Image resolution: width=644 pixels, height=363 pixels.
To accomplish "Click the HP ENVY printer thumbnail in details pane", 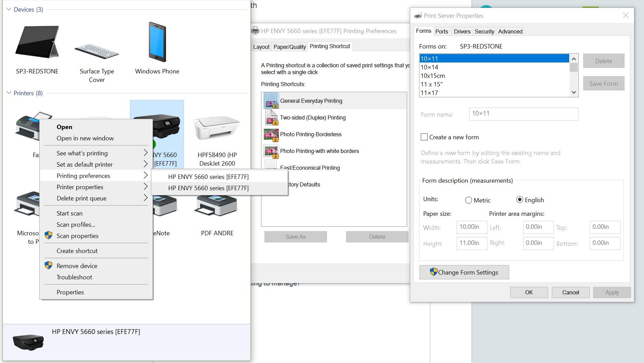I will pos(28,342).
